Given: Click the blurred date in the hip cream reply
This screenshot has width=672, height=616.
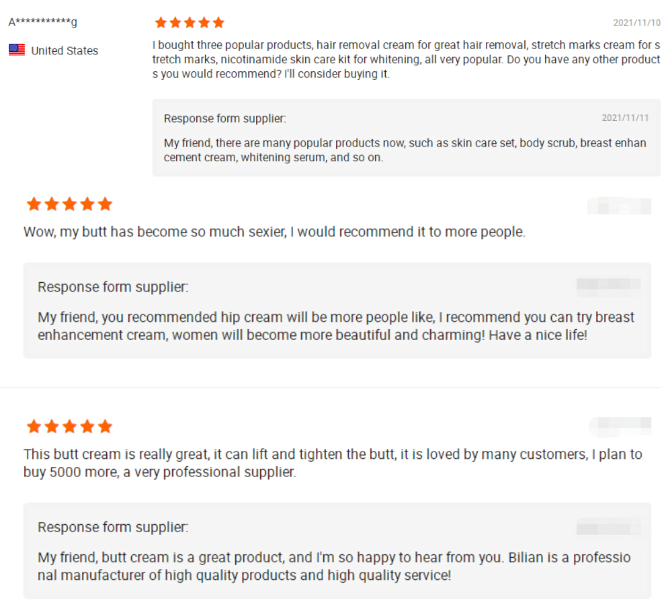Looking at the screenshot, I should 608,285.
